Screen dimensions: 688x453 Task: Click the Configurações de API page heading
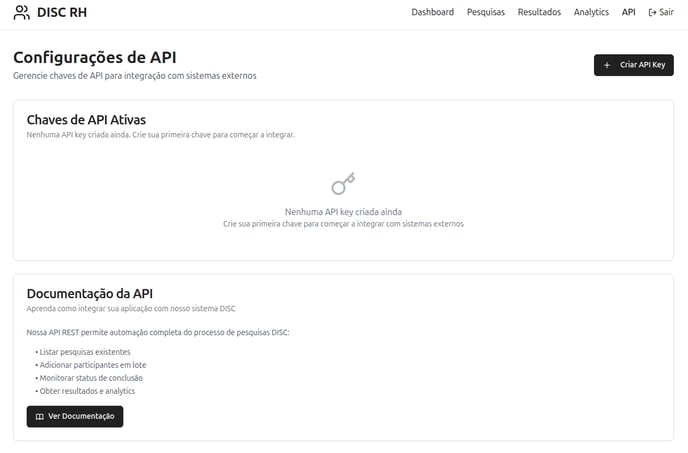95,58
